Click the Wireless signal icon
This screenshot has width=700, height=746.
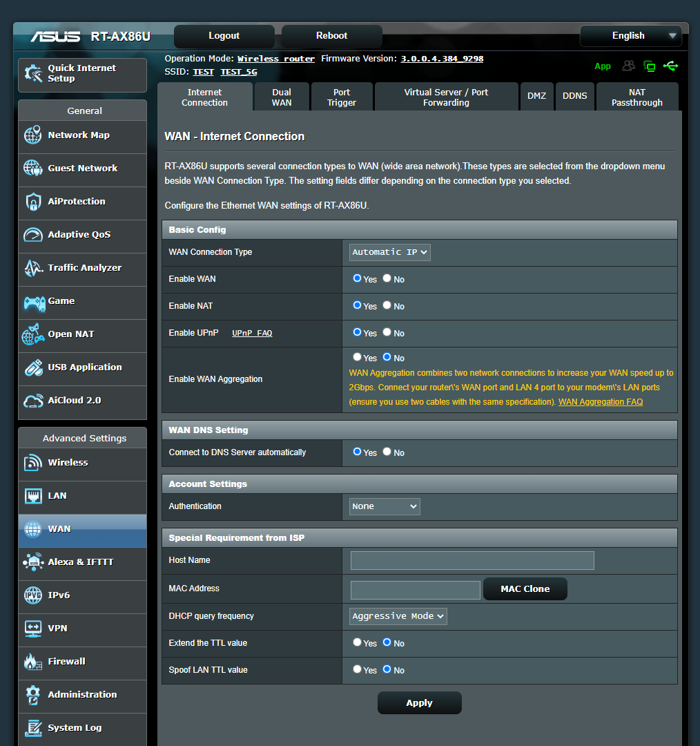click(33, 462)
